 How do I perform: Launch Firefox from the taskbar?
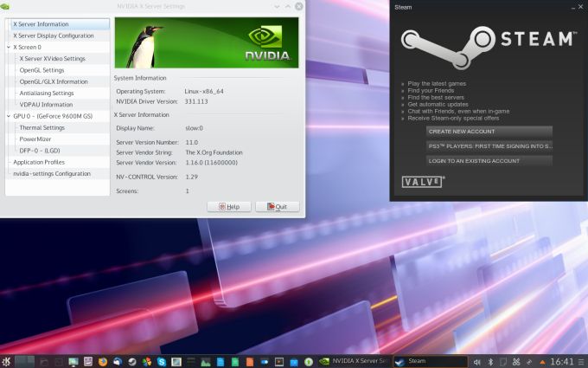pos(103,362)
